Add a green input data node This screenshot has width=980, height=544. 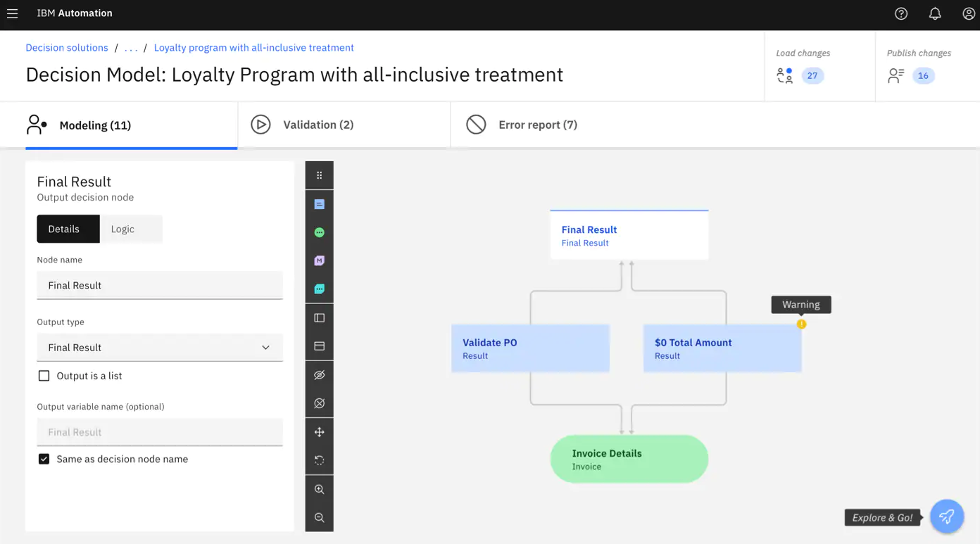[319, 232]
